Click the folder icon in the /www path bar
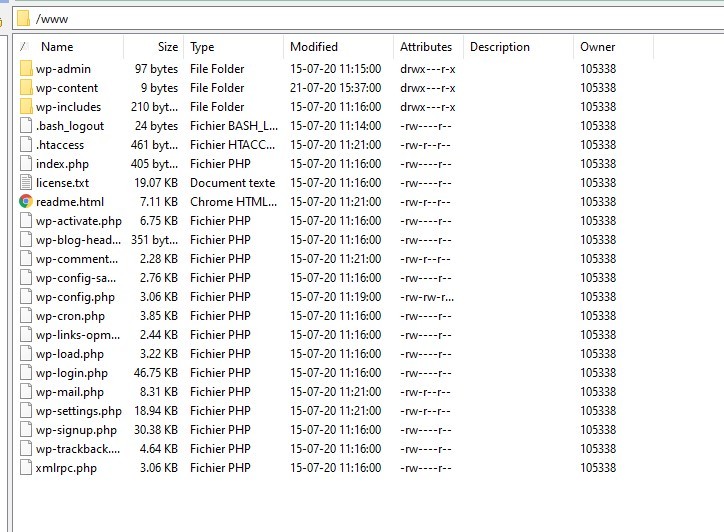The image size is (724, 532). (x=24, y=18)
